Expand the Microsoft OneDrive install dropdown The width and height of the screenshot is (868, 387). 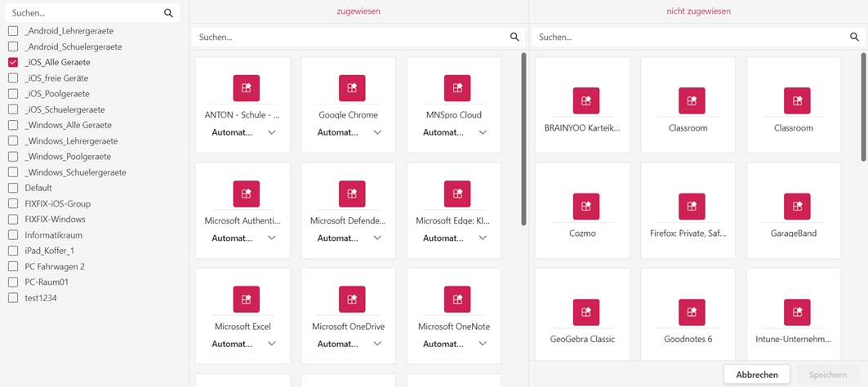coord(377,344)
